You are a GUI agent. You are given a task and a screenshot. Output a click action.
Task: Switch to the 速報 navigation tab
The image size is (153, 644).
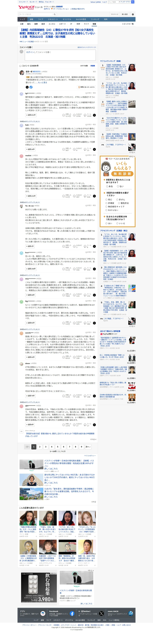31,19
